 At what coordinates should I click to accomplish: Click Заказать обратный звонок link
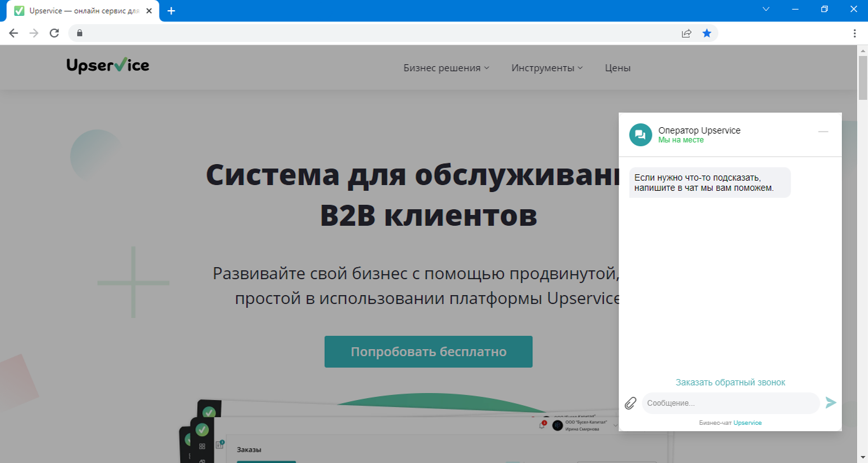tap(731, 382)
